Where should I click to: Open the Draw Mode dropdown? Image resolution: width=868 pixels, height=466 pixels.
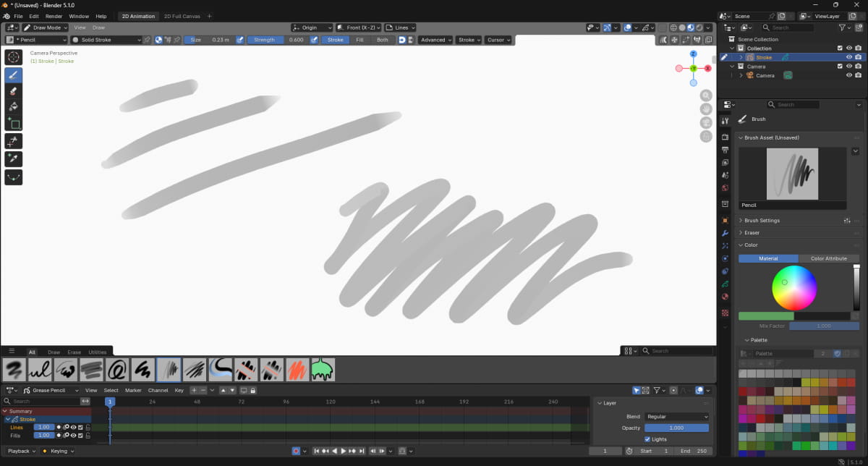[x=45, y=27]
